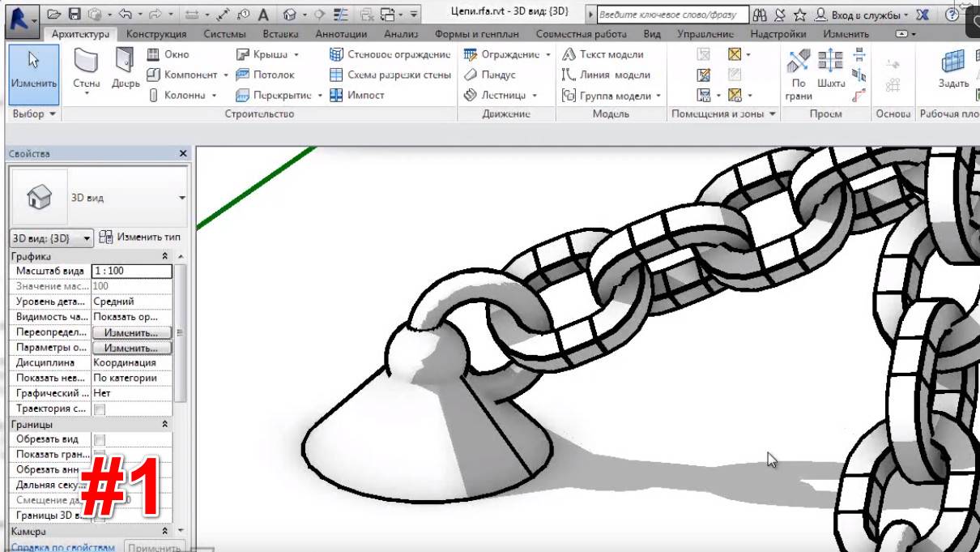
Task: Click the Open file icon in quick access toolbar
Action: 54,15
